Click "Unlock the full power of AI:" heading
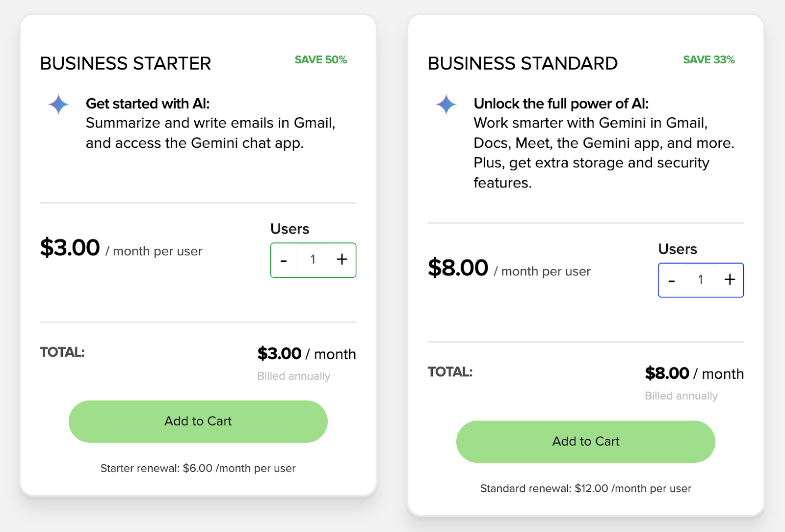The width and height of the screenshot is (785, 532). [x=561, y=104]
